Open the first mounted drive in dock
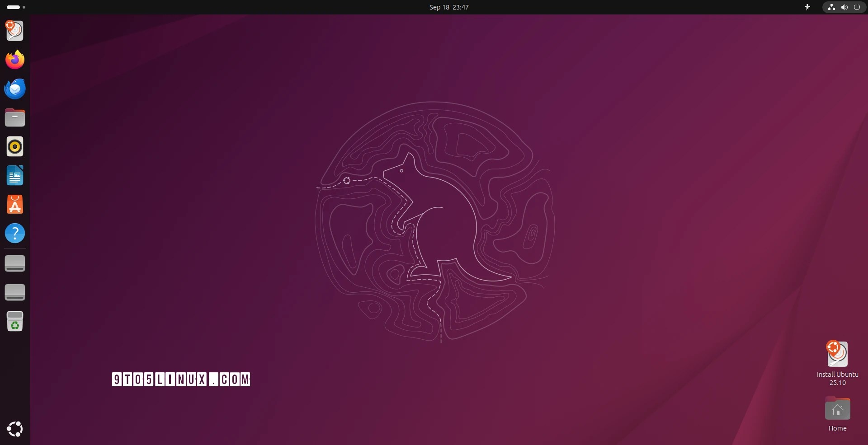 pyautogui.click(x=15, y=263)
